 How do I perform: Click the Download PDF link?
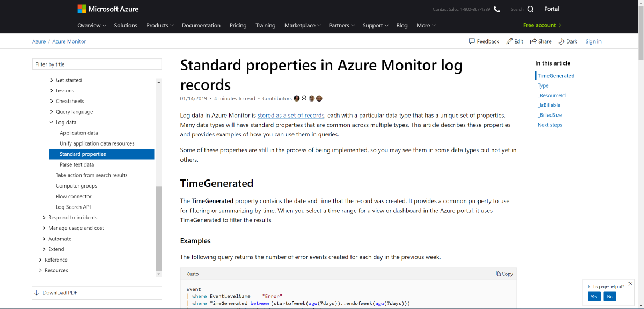click(x=56, y=293)
